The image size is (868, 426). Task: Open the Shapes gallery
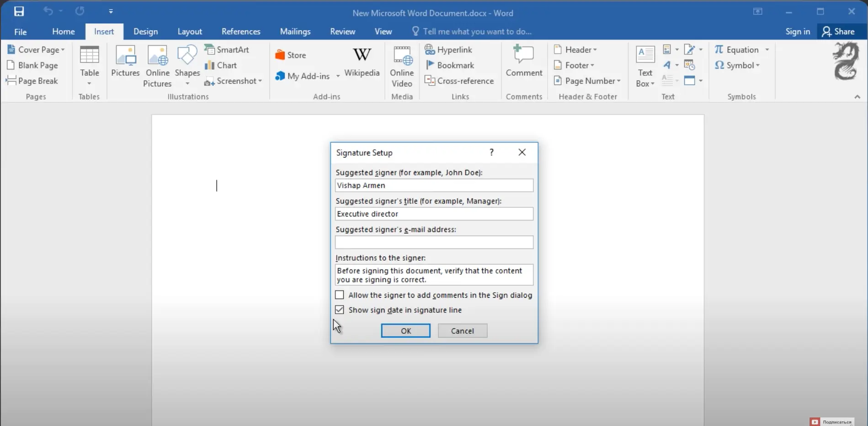pos(187,66)
